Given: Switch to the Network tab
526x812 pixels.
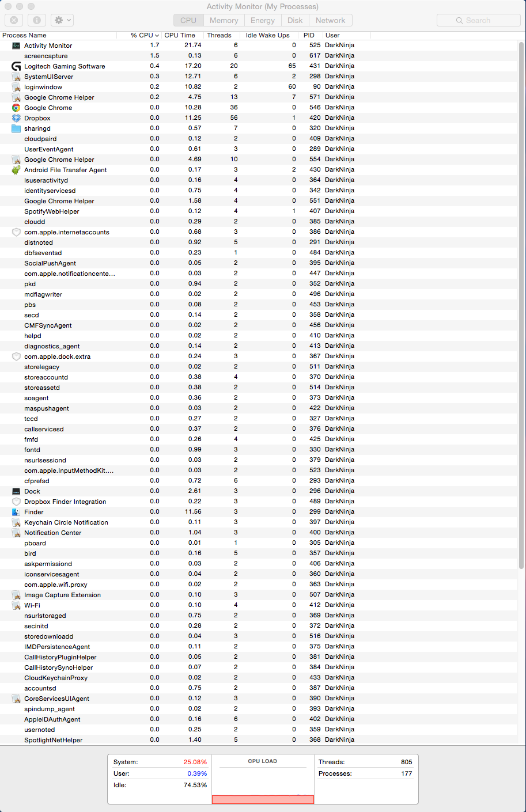Looking at the screenshot, I should [331, 20].
